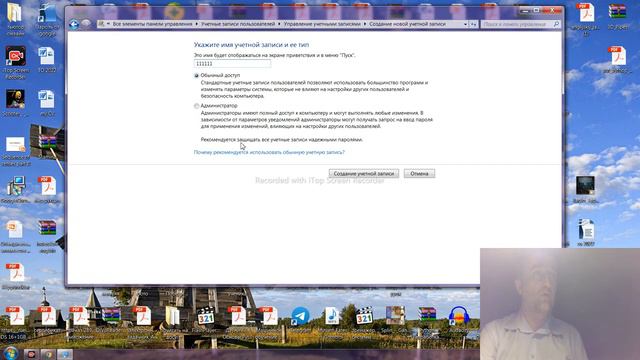Refresh the Control Panel address bar
Image resolution: width=640 pixels, height=360 pixels.
[473, 24]
